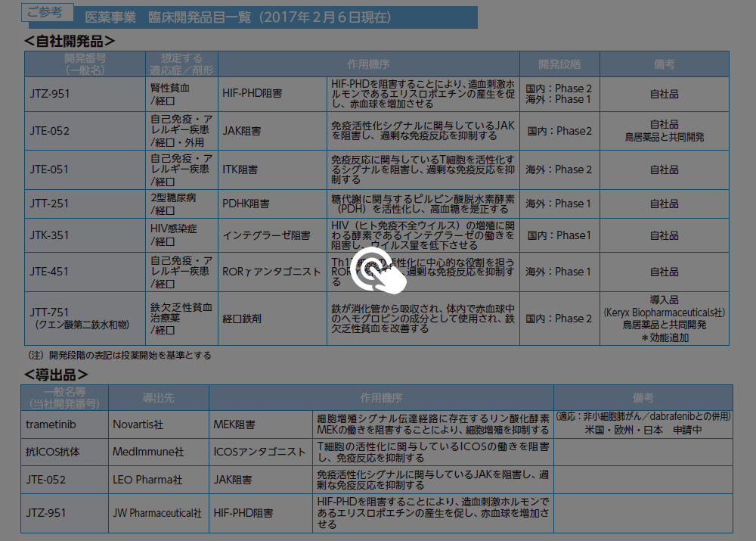Select the "JTT-251" development number cell

click(x=85, y=204)
